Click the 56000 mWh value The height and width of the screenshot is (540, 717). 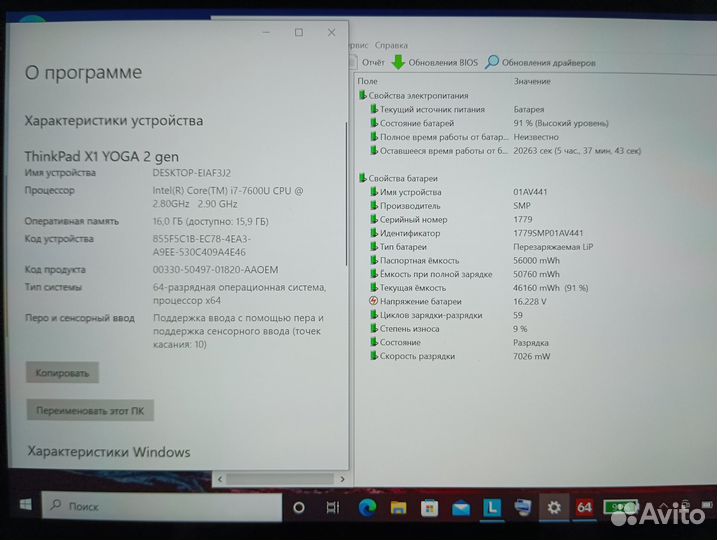coord(536,260)
